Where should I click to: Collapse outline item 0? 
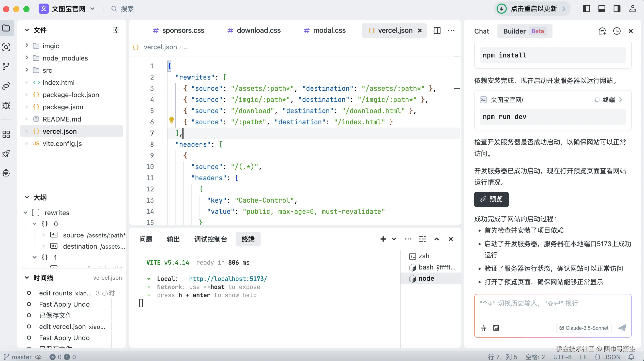[x=35, y=224]
